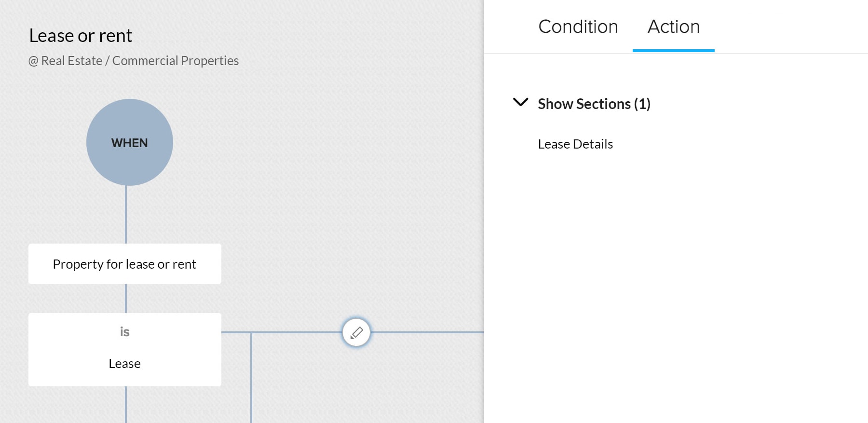The image size is (868, 423).
Task: Collapse the Show Sections chevron arrow
Action: (x=521, y=102)
